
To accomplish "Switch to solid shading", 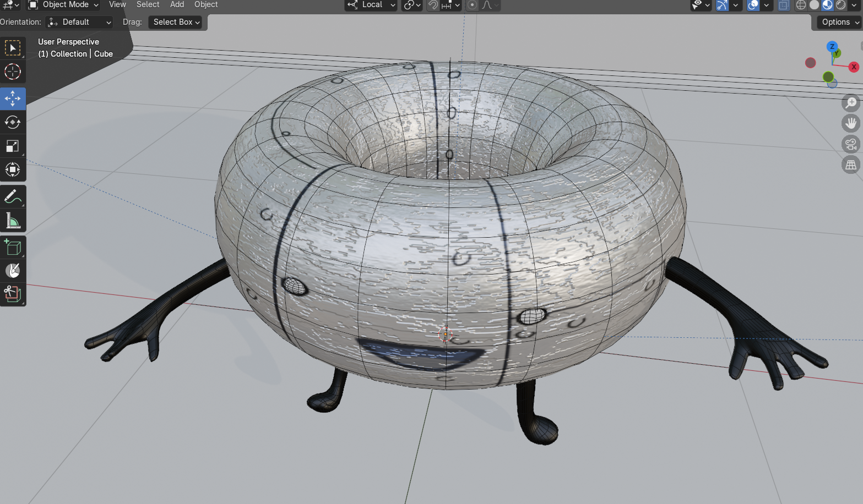I will point(815,5).
